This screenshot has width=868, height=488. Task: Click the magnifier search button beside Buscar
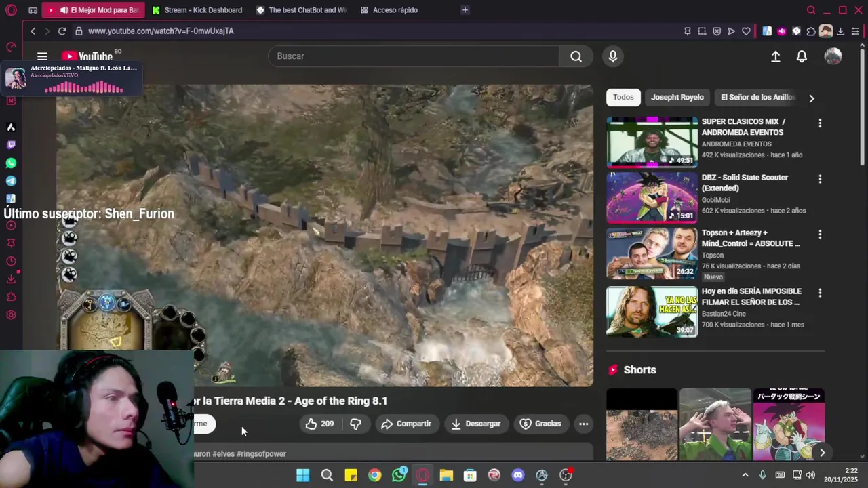[x=576, y=56]
